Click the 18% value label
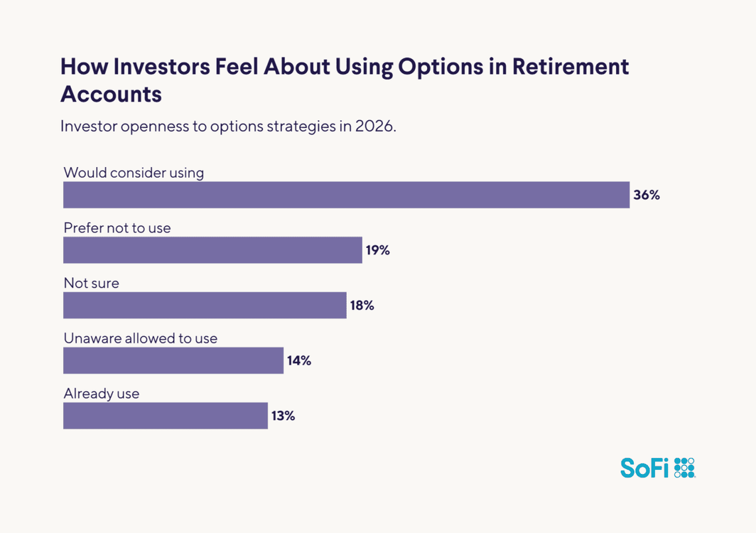 361,306
